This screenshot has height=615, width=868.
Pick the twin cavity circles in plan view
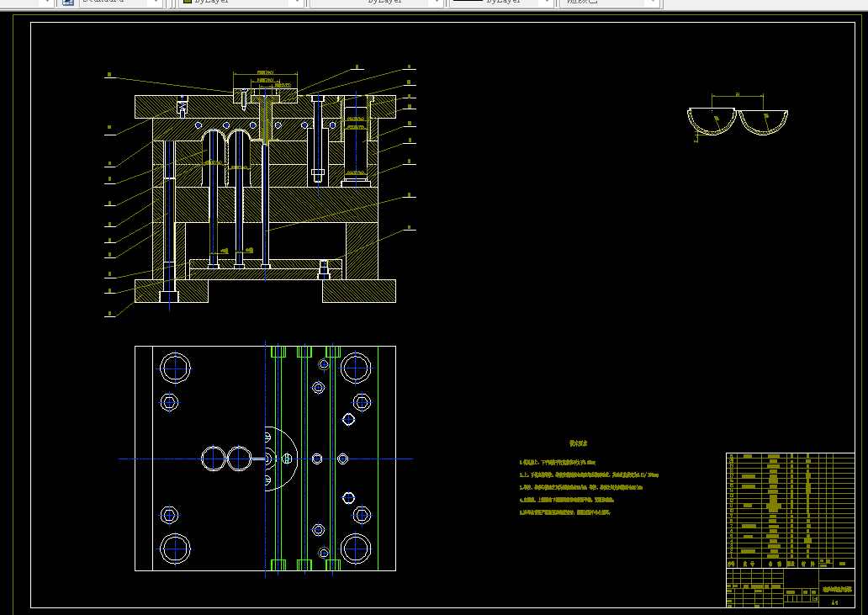pos(226,459)
